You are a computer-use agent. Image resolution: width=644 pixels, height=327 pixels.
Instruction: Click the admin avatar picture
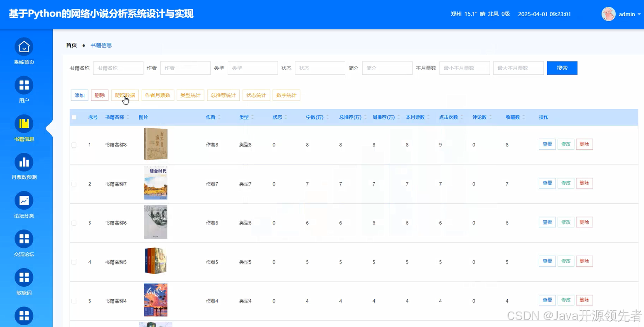tap(608, 14)
